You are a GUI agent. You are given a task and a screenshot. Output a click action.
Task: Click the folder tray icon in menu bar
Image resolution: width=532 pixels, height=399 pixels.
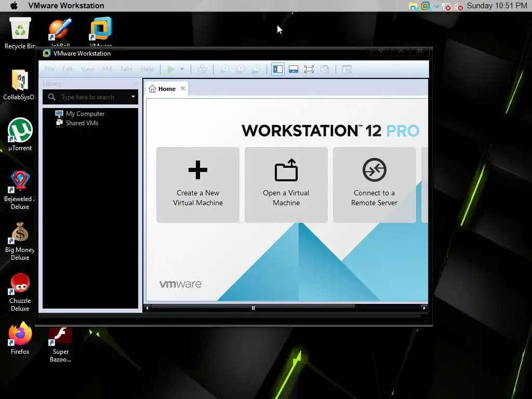tap(413, 6)
